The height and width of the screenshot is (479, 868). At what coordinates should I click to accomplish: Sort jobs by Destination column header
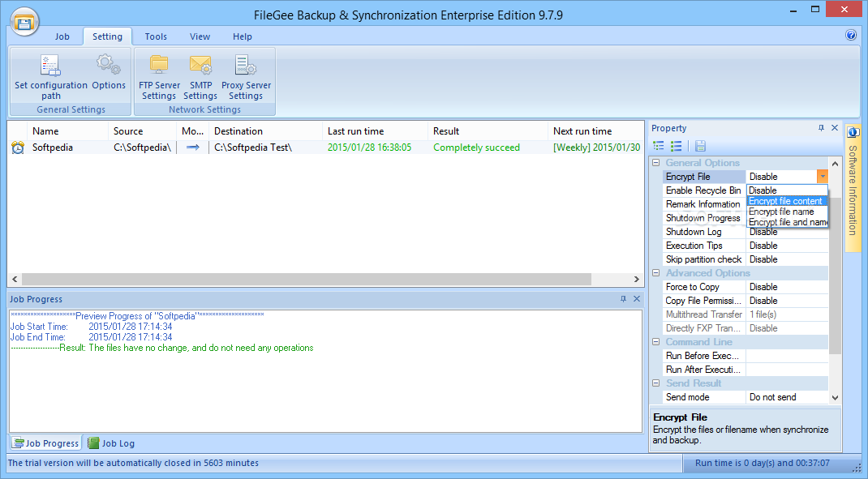click(x=266, y=131)
